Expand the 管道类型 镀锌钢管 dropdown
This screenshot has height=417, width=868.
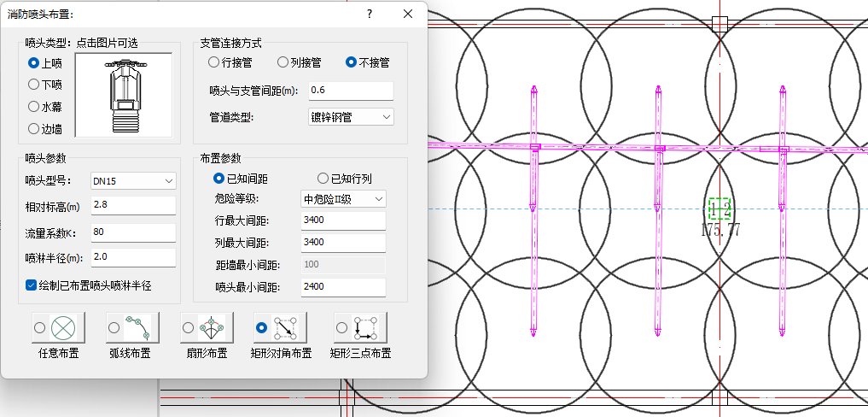click(x=351, y=116)
